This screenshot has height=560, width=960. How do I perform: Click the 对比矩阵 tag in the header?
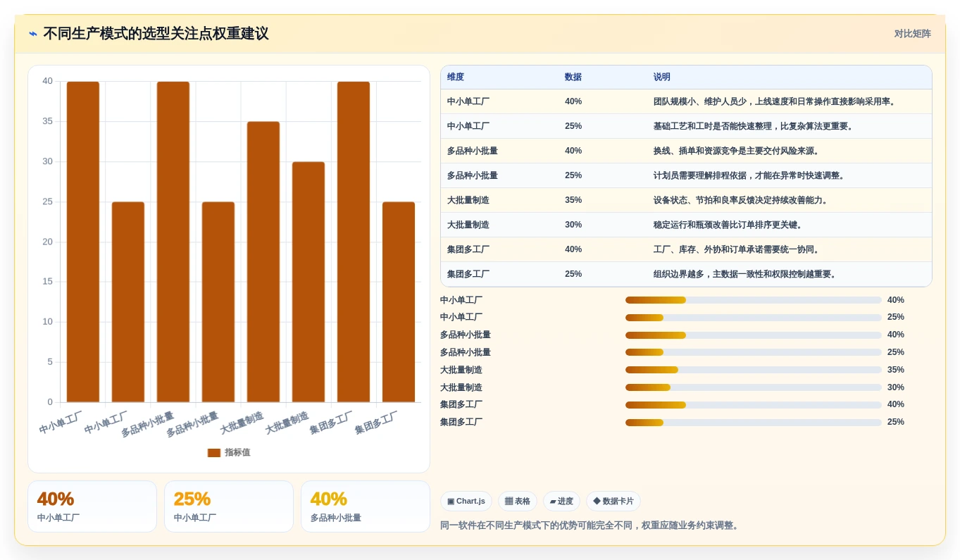tap(912, 34)
